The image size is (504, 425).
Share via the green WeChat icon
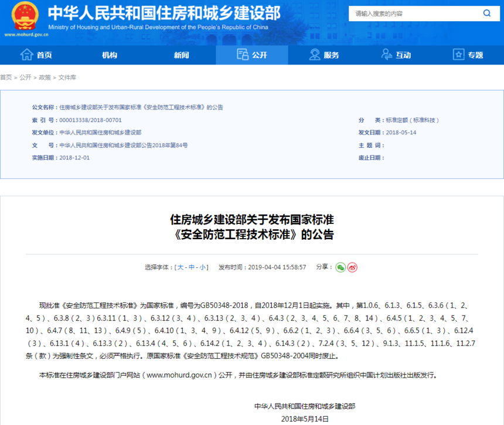coord(340,267)
